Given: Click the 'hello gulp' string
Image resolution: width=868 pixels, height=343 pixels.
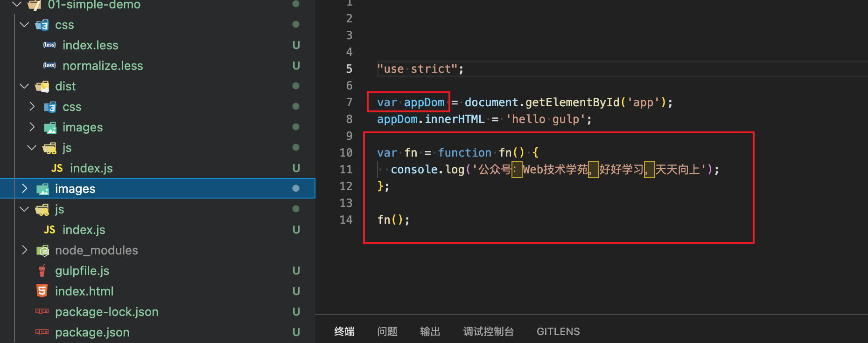Looking at the screenshot, I should point(546,119).
